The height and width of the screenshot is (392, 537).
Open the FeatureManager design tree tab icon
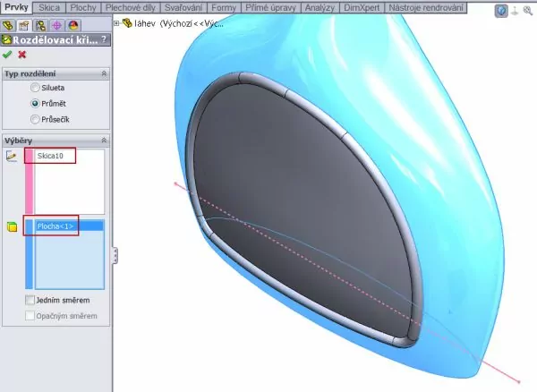tap(8, 25)
